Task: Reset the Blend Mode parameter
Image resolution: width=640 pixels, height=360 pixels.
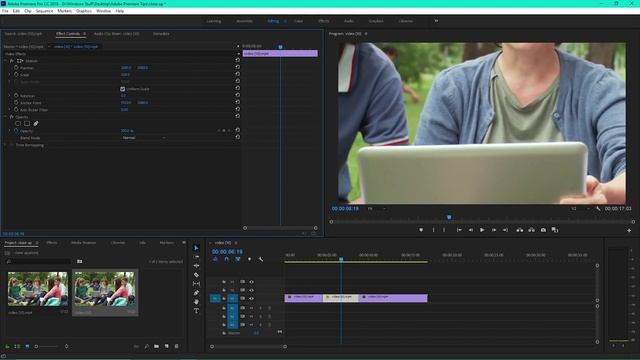Action: pos(238,137)
